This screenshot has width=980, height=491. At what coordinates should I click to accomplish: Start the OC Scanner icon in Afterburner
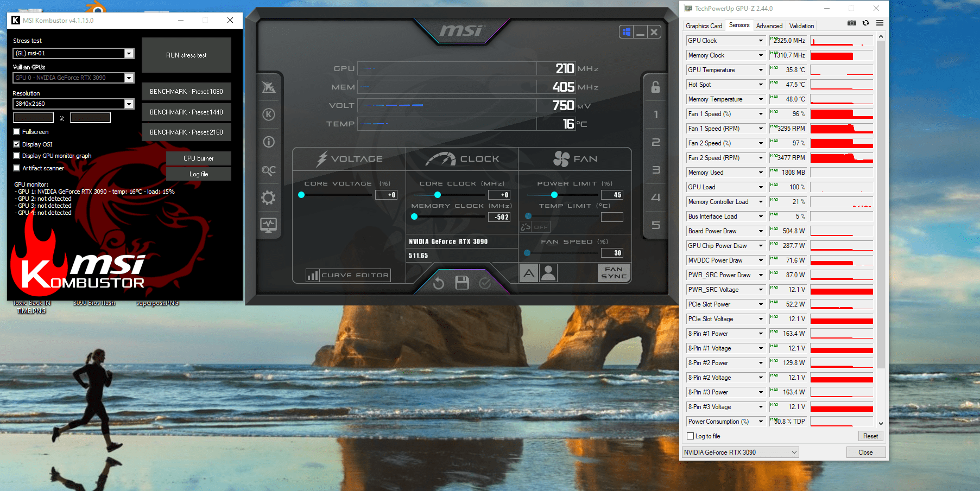tap(269, 170)
